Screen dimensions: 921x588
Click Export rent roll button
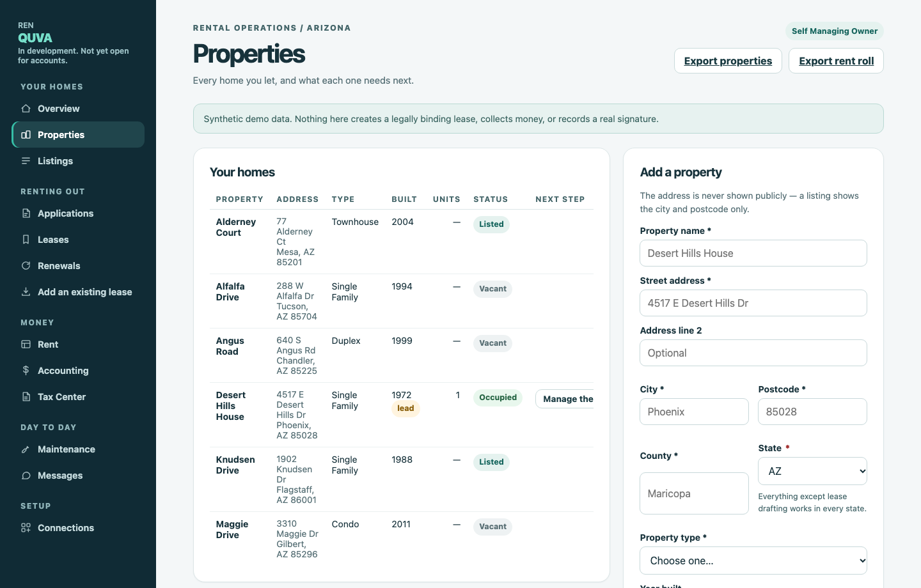pyautogui.click(x=836, y=61)
